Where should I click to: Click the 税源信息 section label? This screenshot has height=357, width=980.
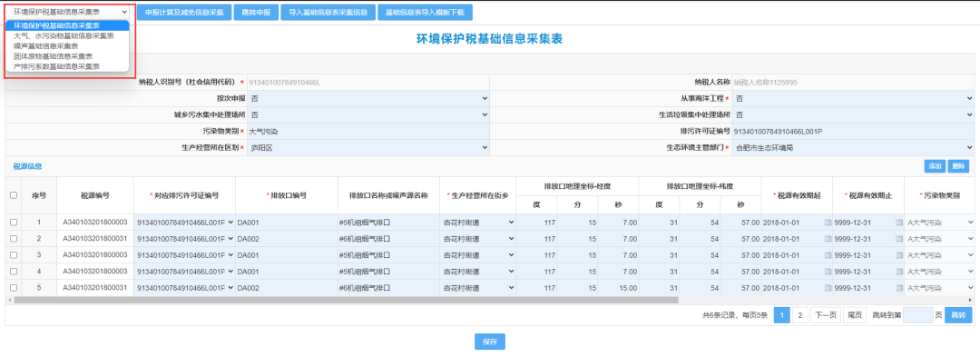click(27, 165)
